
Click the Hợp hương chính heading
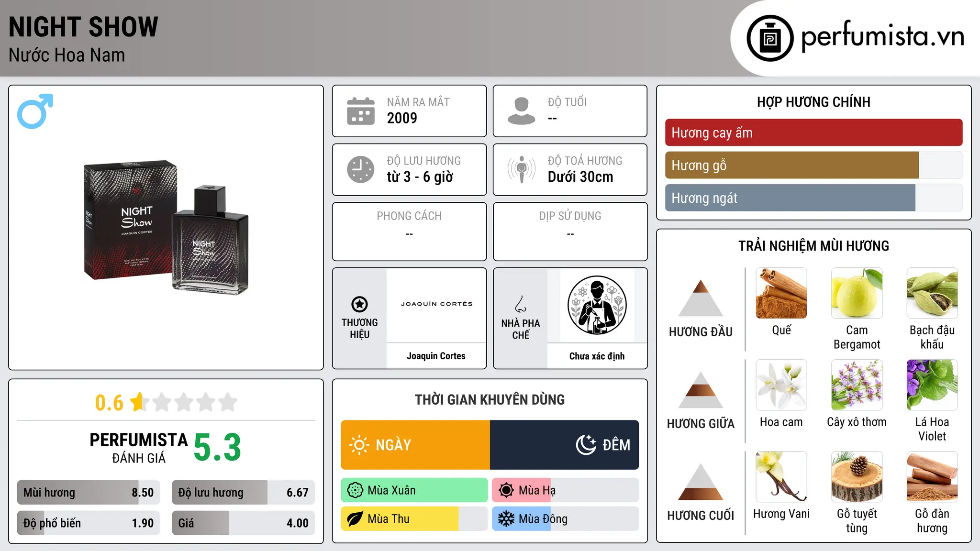click(813, 102)
